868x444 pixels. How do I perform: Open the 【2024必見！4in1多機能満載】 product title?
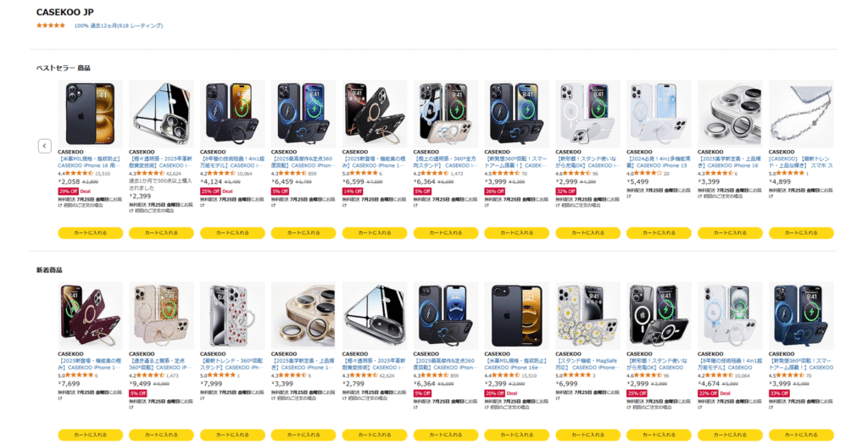tap(659, 161)
